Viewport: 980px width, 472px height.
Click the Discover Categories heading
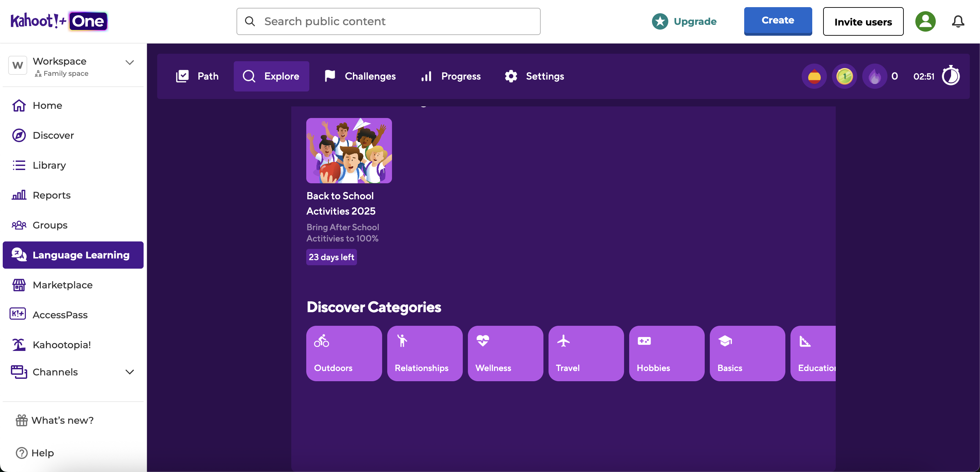[374, 307]
